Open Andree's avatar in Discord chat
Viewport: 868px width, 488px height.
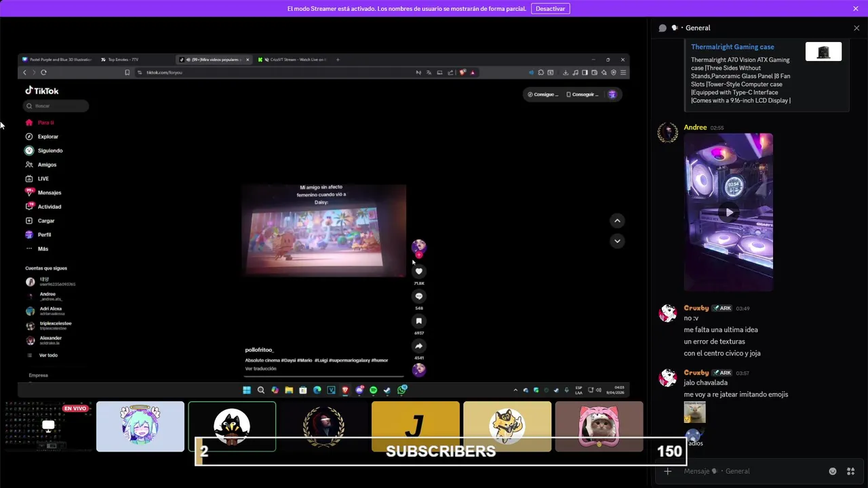(x=668, y=133)
